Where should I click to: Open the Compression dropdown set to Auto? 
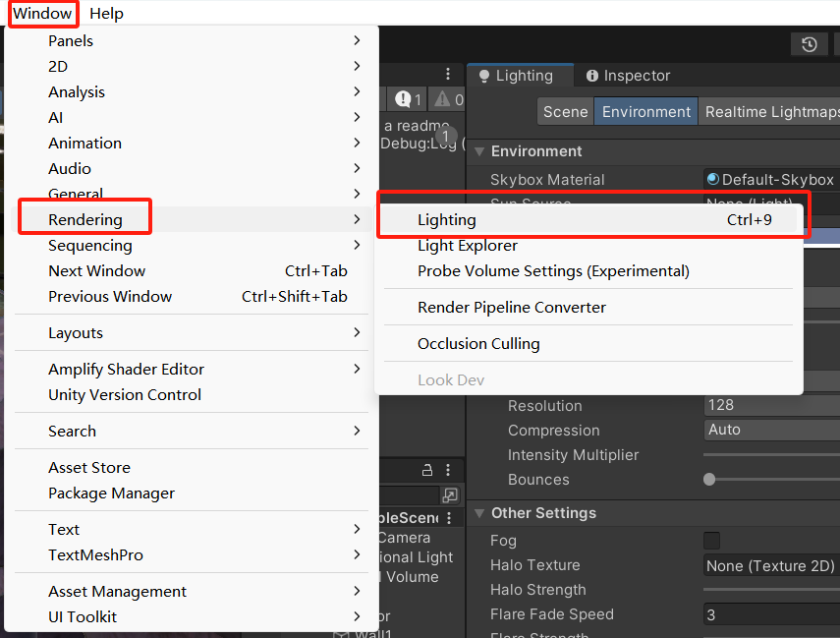pyautogui.click(x=771, y=430)
